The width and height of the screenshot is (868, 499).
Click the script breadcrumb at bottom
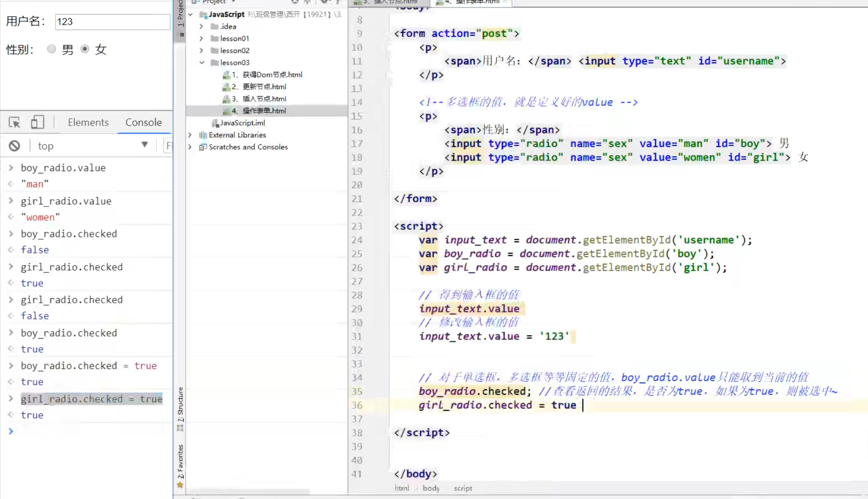pyautogui.click(x=463, y=488)
